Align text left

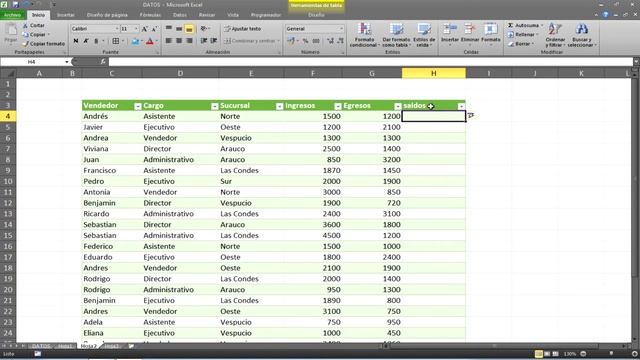(169, 41)
